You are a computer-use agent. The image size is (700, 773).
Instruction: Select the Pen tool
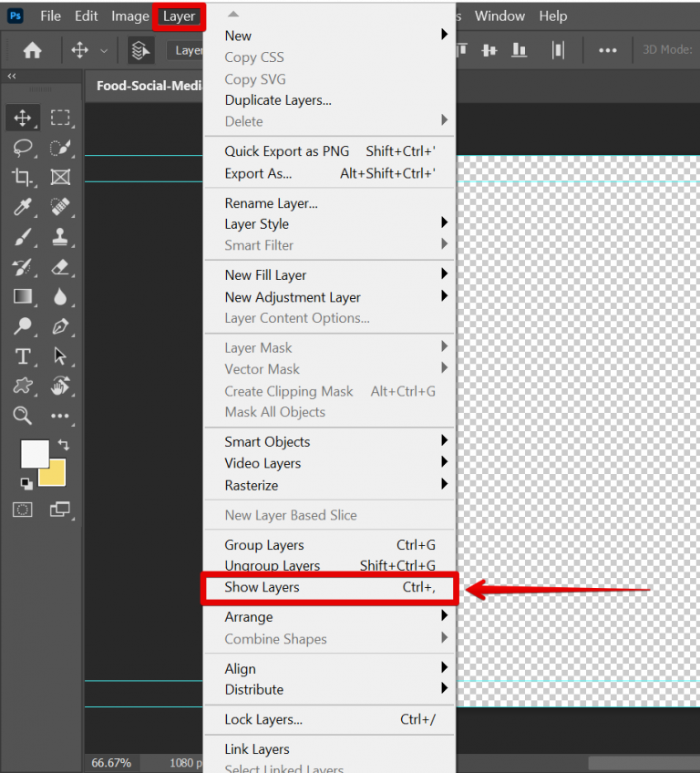[x=60, y=326]
